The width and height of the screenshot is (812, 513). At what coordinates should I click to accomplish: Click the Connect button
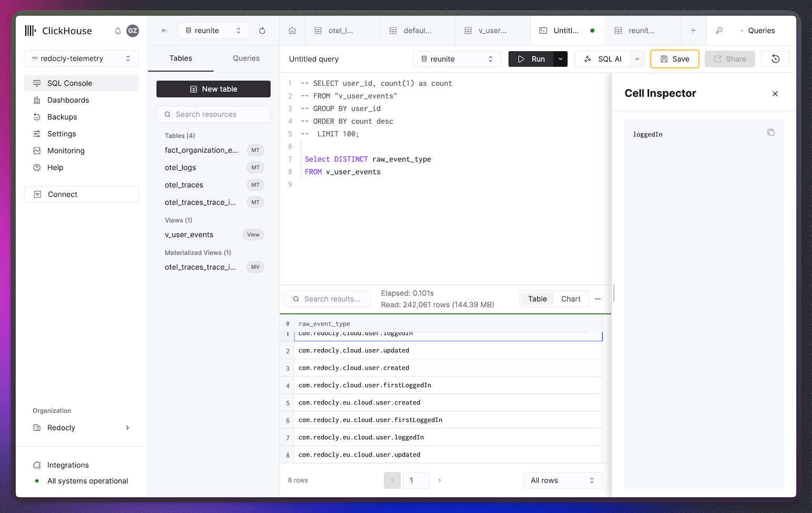click(x=82, y=194)
